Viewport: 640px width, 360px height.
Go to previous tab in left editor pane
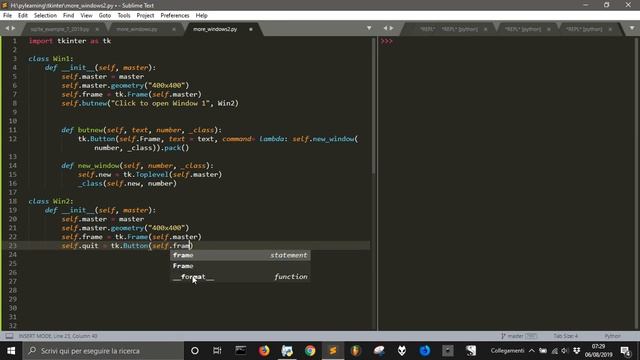(x=7, y=28)
